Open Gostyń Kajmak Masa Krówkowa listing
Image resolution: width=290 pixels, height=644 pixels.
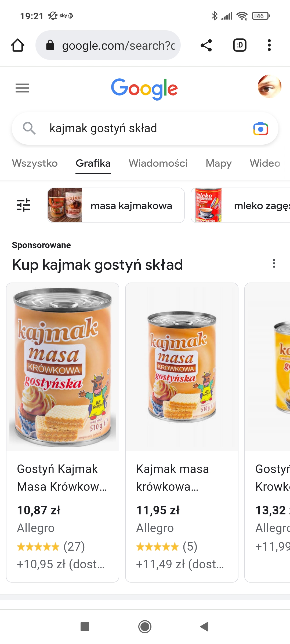(63, 433)
